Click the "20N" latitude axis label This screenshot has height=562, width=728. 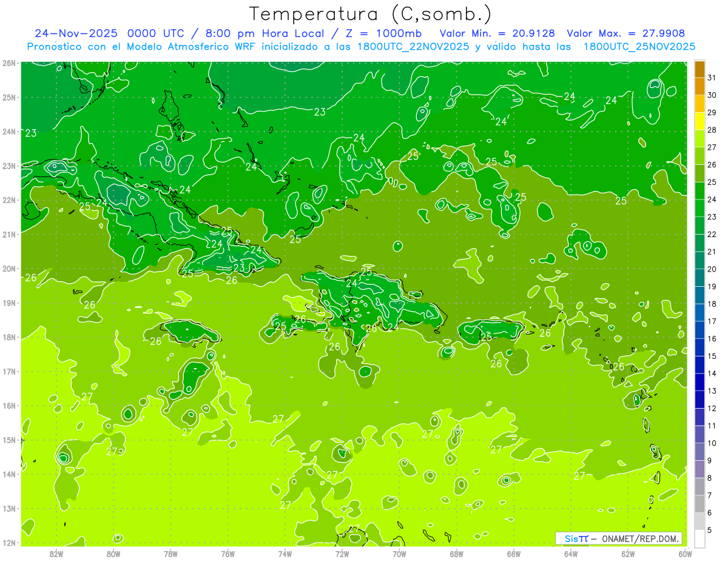(9, 269)
